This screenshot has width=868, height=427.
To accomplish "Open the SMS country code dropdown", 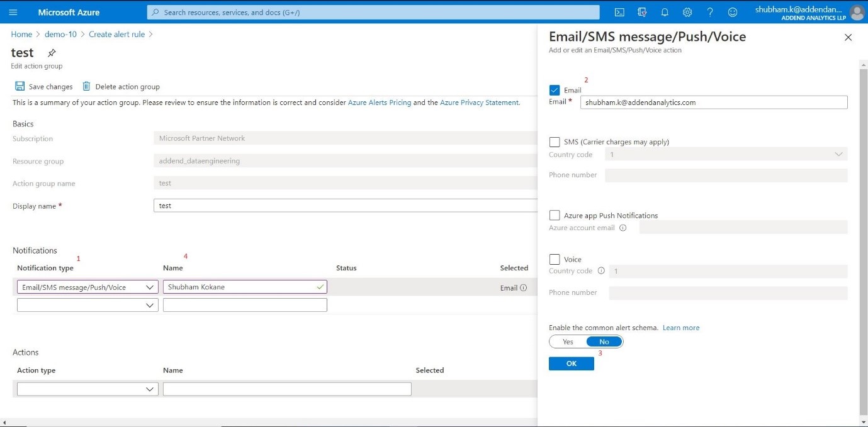I will [x=838, y=154].
